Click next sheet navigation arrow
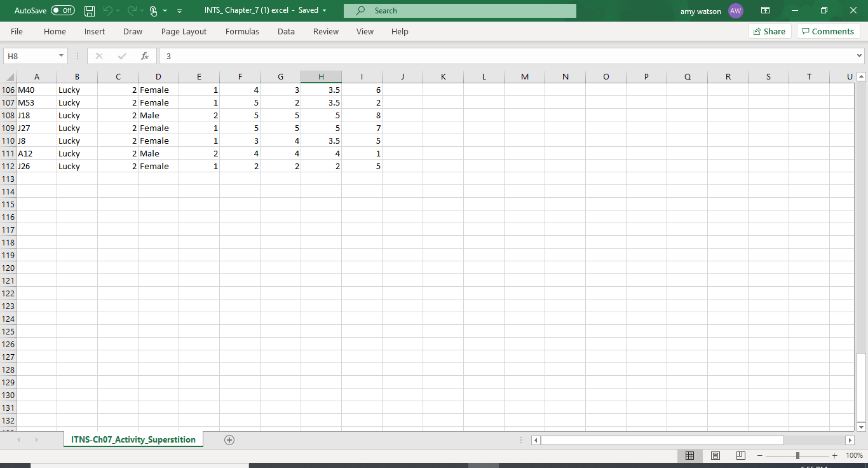 [36, 440]
